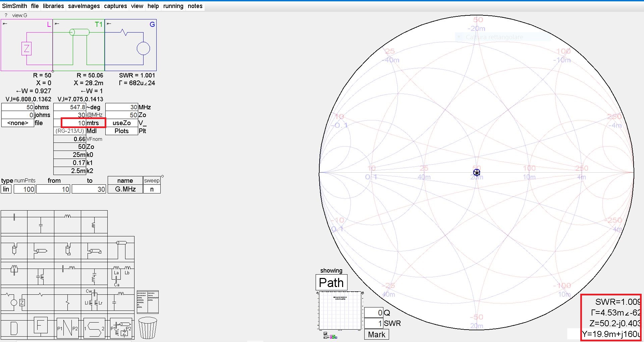Toggle the useZo setting
The width and height of the screenshot is (644, 342).
[x=122, y=123]
